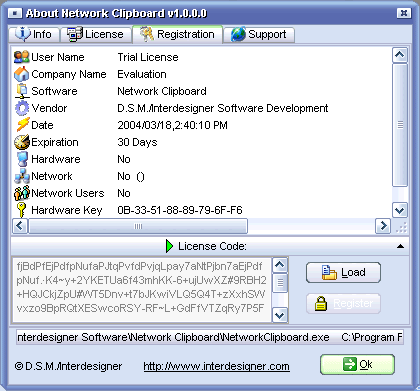Select the 'Trial License' value
The height and width of the screenshot is (391, 420).
click(x=148, y=57)
